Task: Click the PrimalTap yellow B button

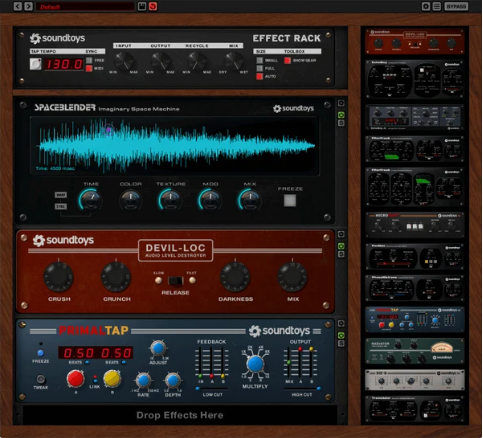Action: tap(112, 379)
